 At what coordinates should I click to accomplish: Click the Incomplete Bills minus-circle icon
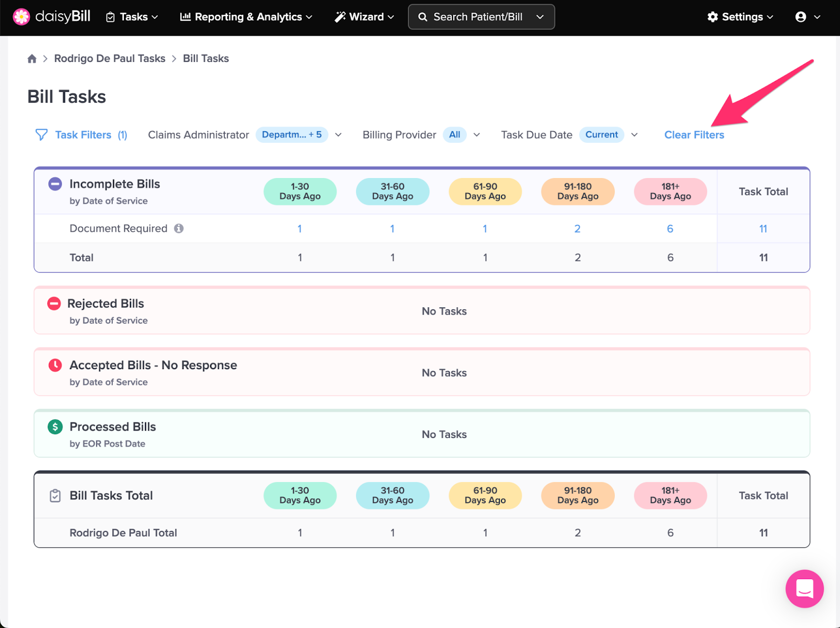54,184
